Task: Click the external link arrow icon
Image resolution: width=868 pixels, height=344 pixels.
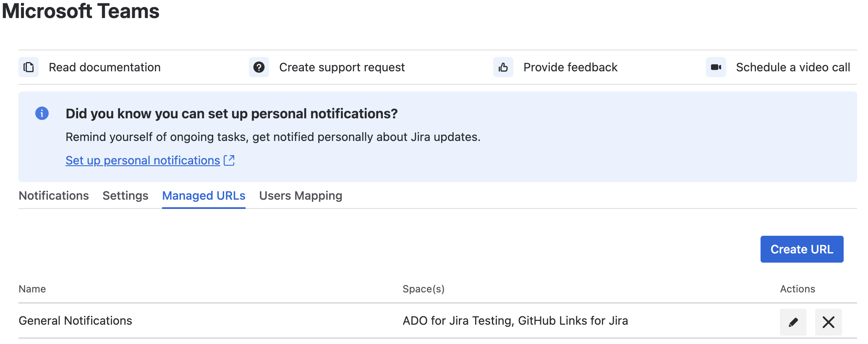Action: 229,160
